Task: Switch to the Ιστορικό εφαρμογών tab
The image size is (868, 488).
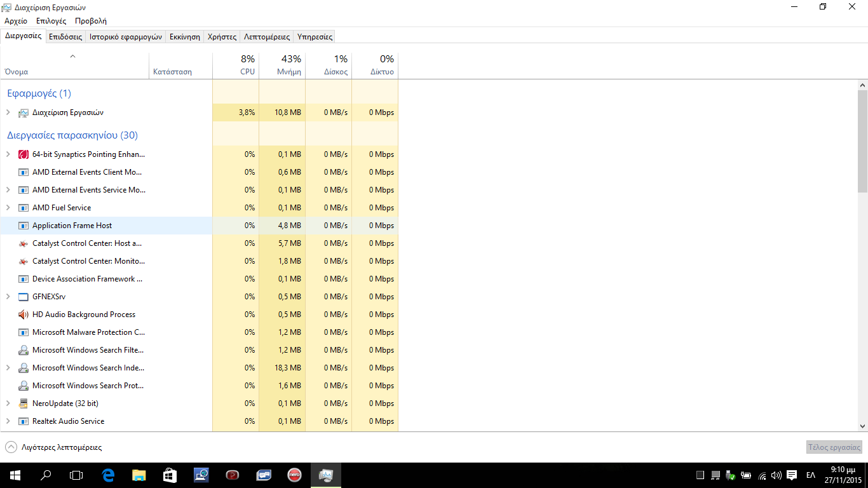Action: 126,37
